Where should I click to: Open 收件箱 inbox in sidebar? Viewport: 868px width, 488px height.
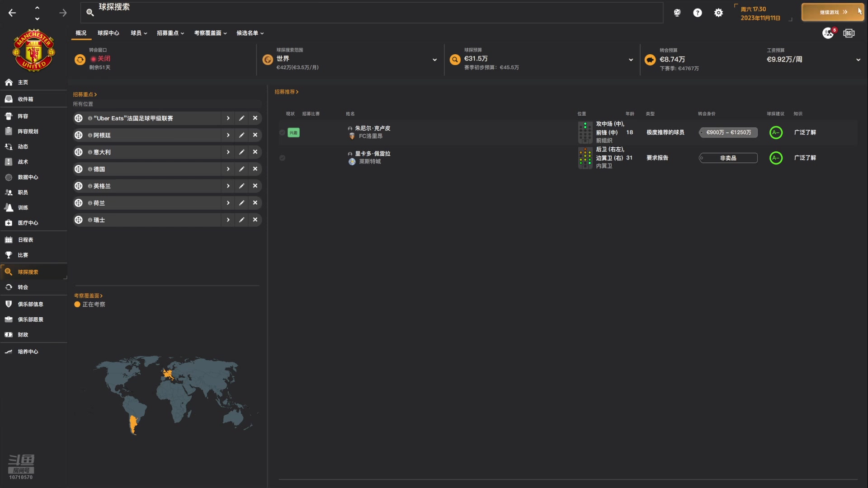(x=33, y=99)
